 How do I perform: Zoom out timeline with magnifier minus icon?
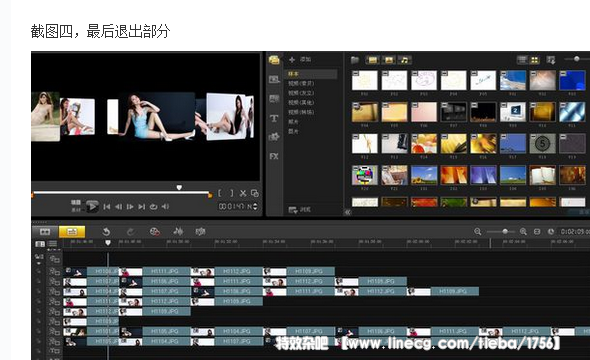coord(478,232)
